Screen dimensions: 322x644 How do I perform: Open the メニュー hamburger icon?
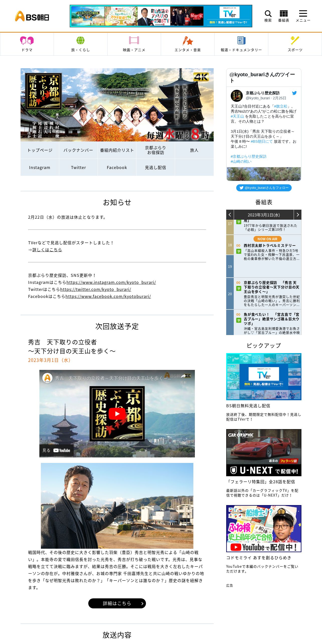point(303,16)
